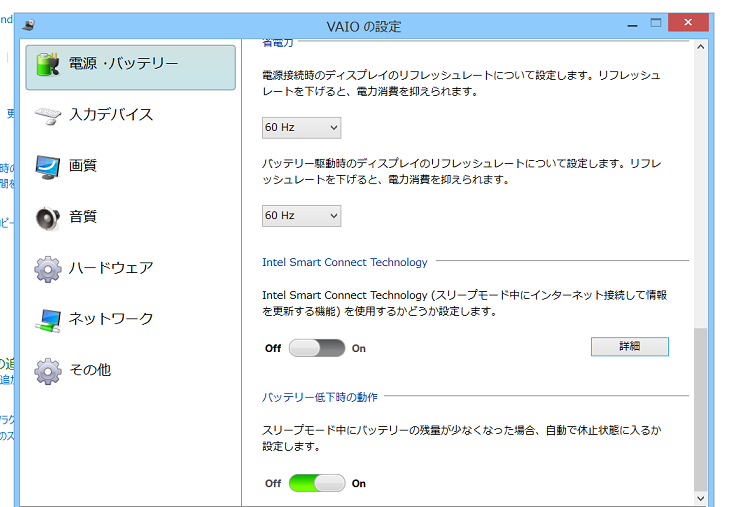Click the Intel Smart Connect Technology heading
Viewport: 730px width, 507px height.
click(x=345, y=262)
